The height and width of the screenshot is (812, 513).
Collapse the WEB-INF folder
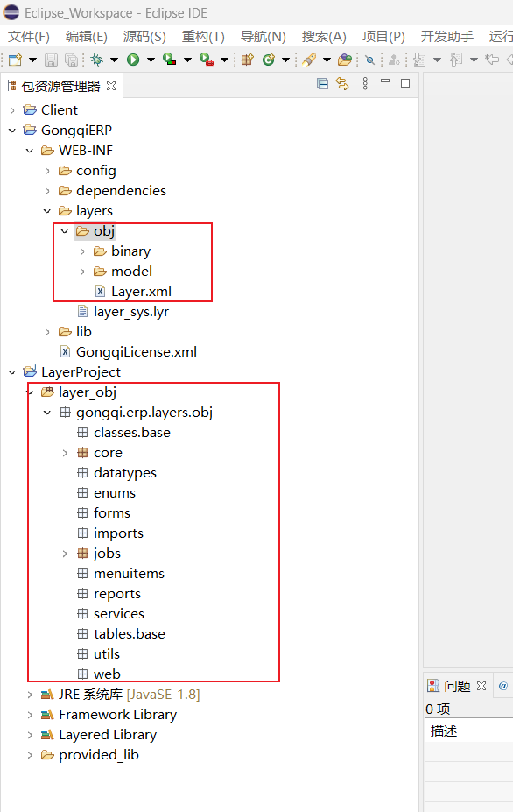(30, 151)
